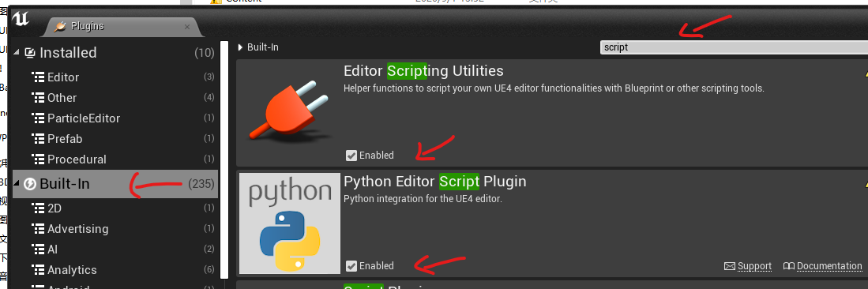This screenshot has height=289, width=868.
Task: Select the Python Editor Script Plugin thumbnail
Action: (x=290, y=223)
